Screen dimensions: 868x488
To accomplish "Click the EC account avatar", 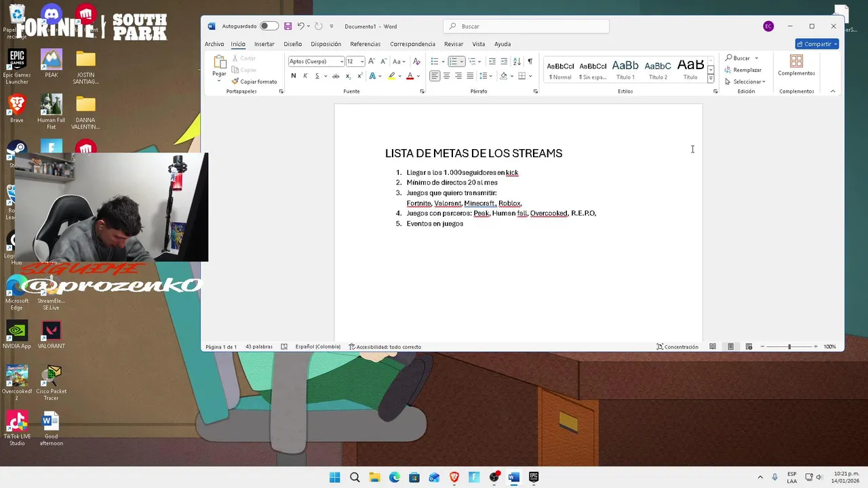I will pyautogui.click(x=768, y=26).
